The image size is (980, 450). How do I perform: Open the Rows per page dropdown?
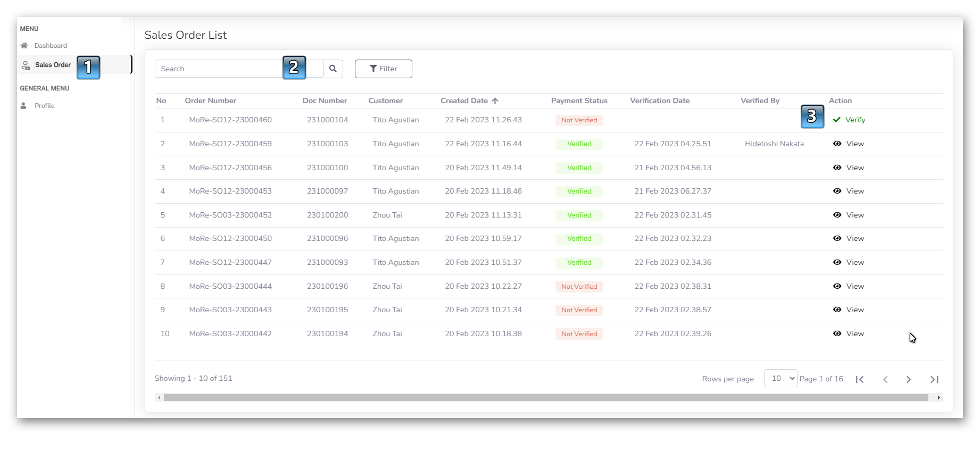(780, 378)
